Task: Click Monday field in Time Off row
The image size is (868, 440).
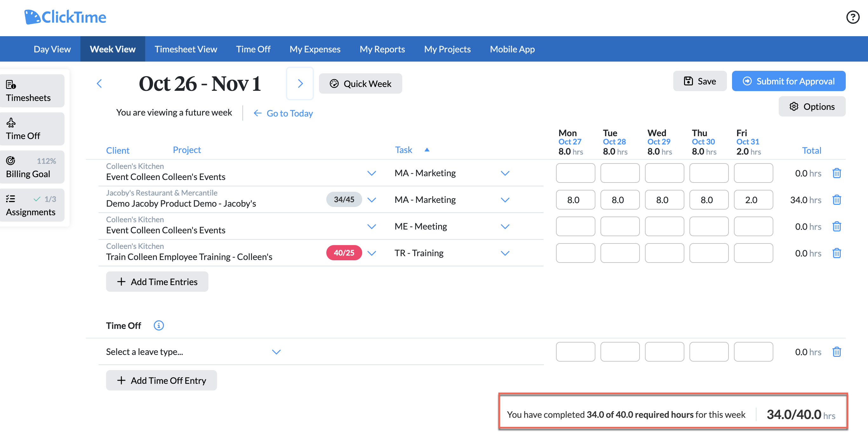Action: pyautogui.click(x=575, y=352)
